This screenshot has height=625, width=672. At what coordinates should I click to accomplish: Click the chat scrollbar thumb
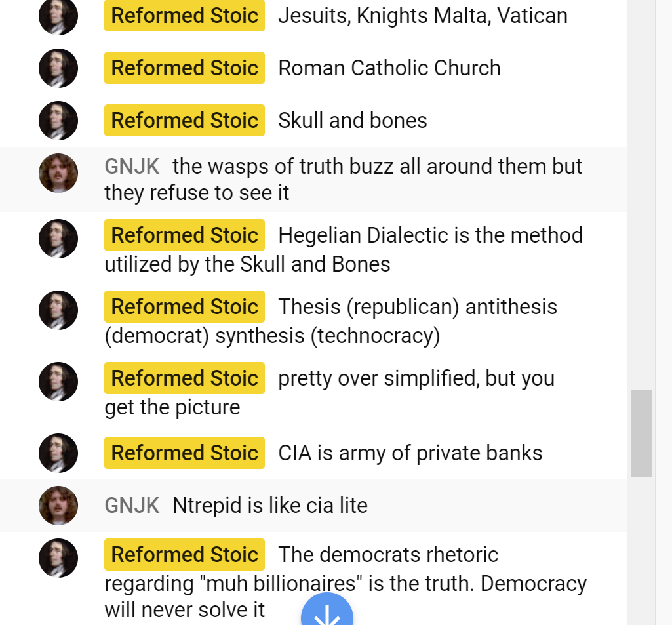point(641,433)
